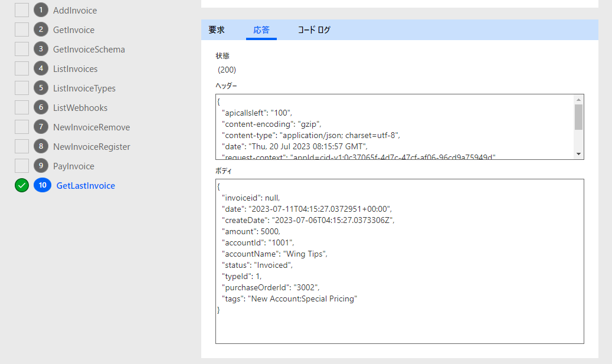
Task: Select the NewInvoiceRemove checkbox
Action: pyautogui.click(x=22, y=127)
